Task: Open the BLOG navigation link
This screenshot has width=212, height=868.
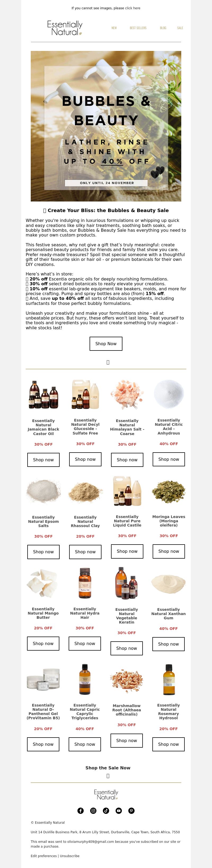Action: click(x=163, y=28)
